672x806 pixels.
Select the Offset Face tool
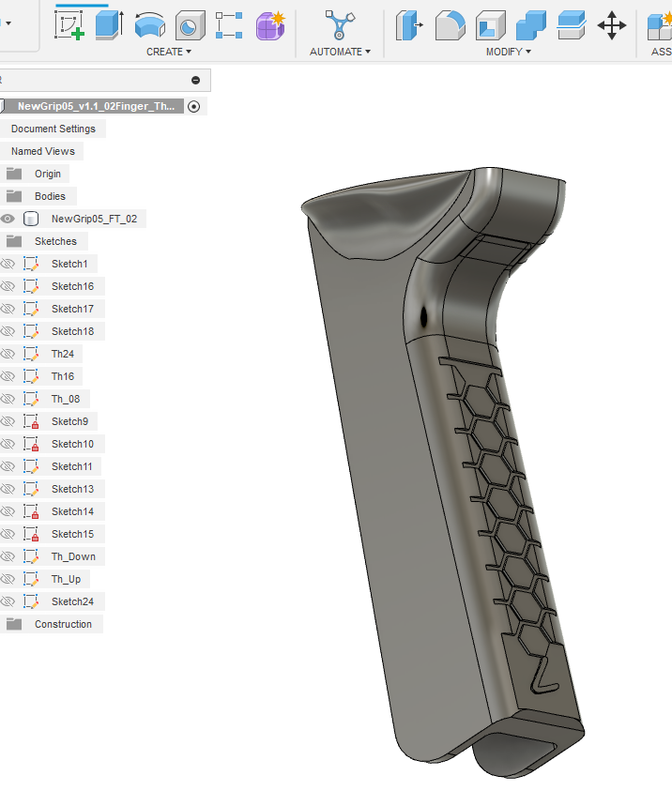point(572,25)
